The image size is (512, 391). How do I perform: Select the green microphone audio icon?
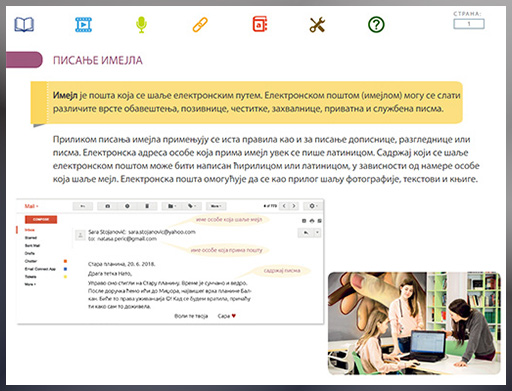click(141, 25)
